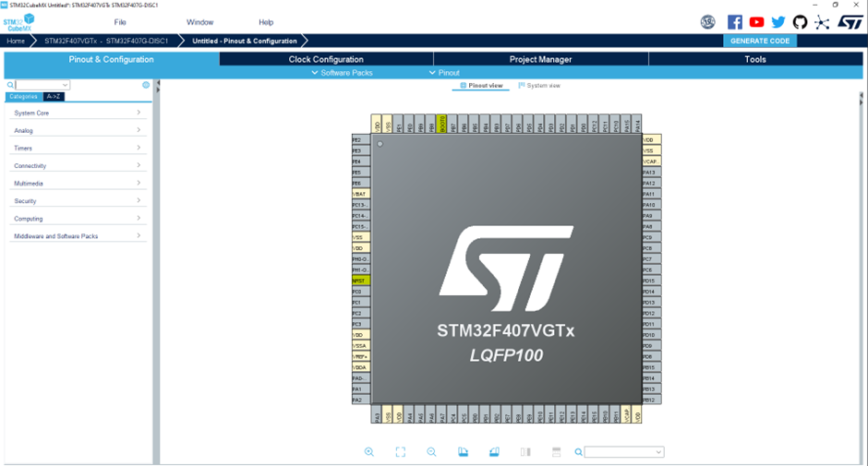The width and height of the screenshot is (868, 466).
Task: Select the BOOT0 pin on the chip
Action: coord(441,124)
